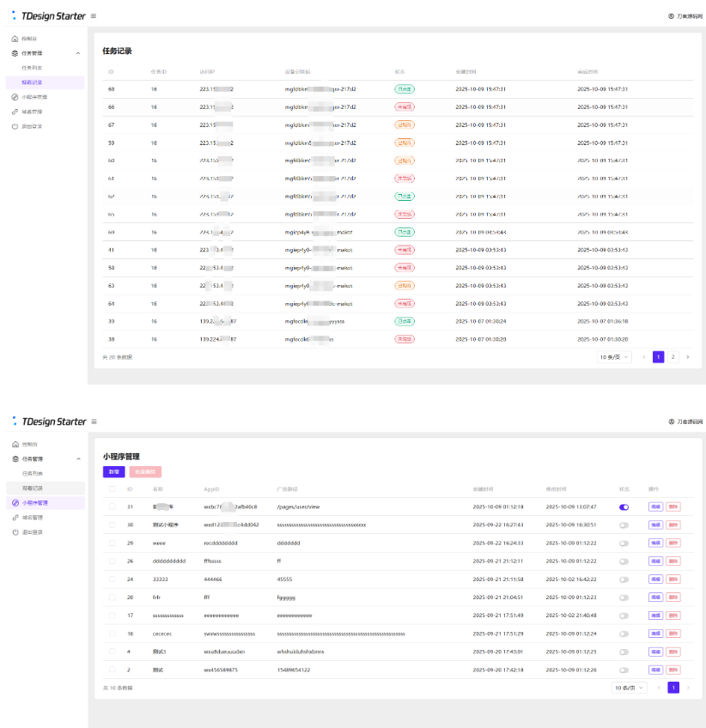Click the 控制台 home icon in the upper sidebar
Screen dimensions: 706x728
click(x=15, y=39)
